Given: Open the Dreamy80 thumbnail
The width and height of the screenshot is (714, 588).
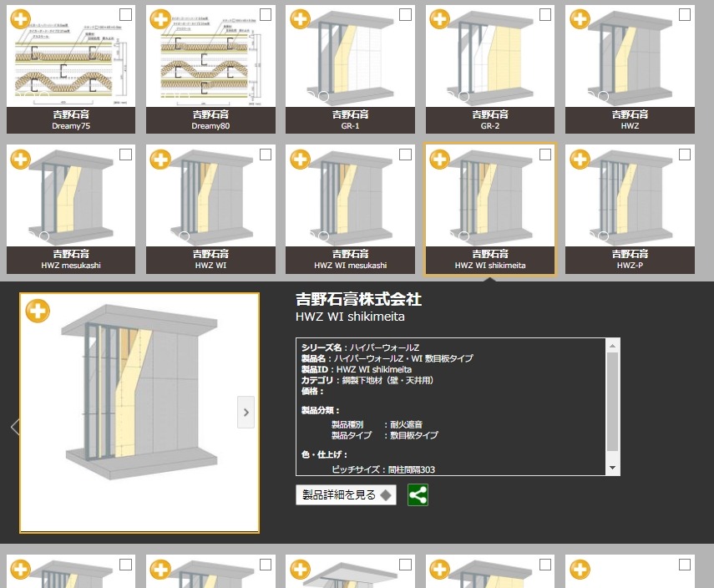Looking at the screenshot, I should tap(210, 56).
